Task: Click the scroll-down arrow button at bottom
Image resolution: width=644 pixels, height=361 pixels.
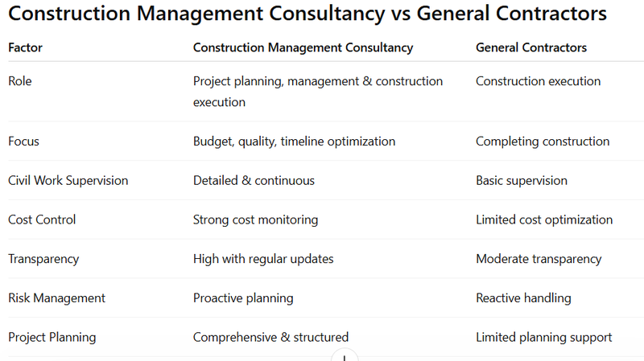Action: pos(345,356)
